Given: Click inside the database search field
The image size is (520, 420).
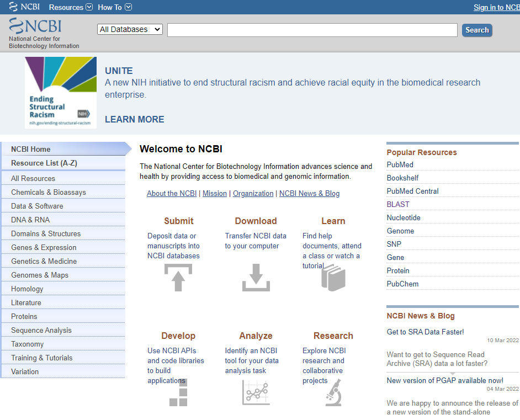Looking at the screenshot, I should [312, 29].
